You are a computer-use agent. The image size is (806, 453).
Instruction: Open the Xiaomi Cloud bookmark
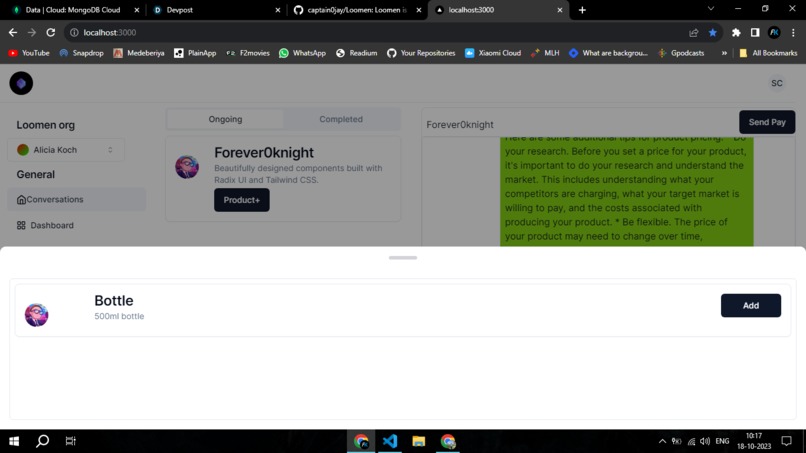click(x=492, y=53)
